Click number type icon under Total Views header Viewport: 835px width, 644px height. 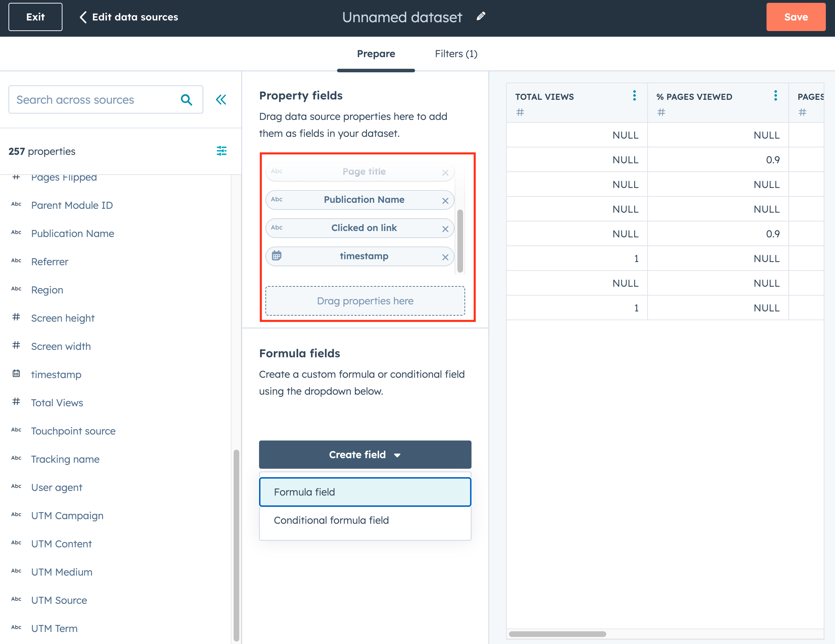coord(520,112)
